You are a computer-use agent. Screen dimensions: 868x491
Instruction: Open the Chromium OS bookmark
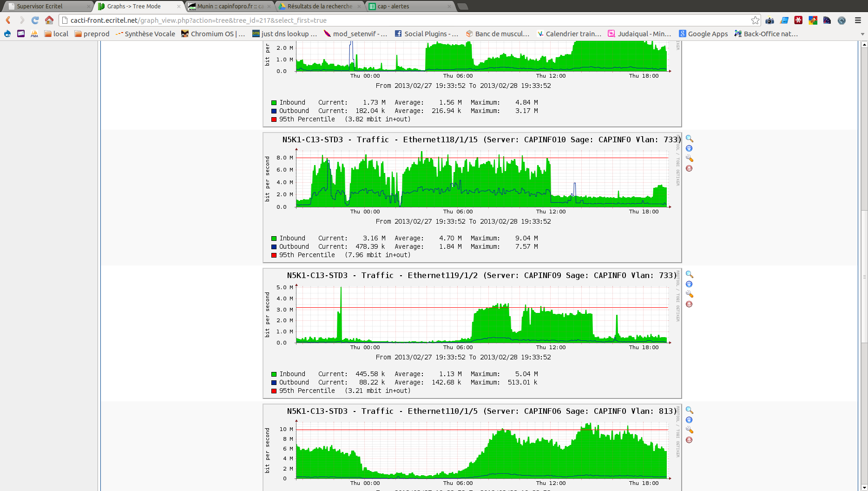click(x=213, y=33)
